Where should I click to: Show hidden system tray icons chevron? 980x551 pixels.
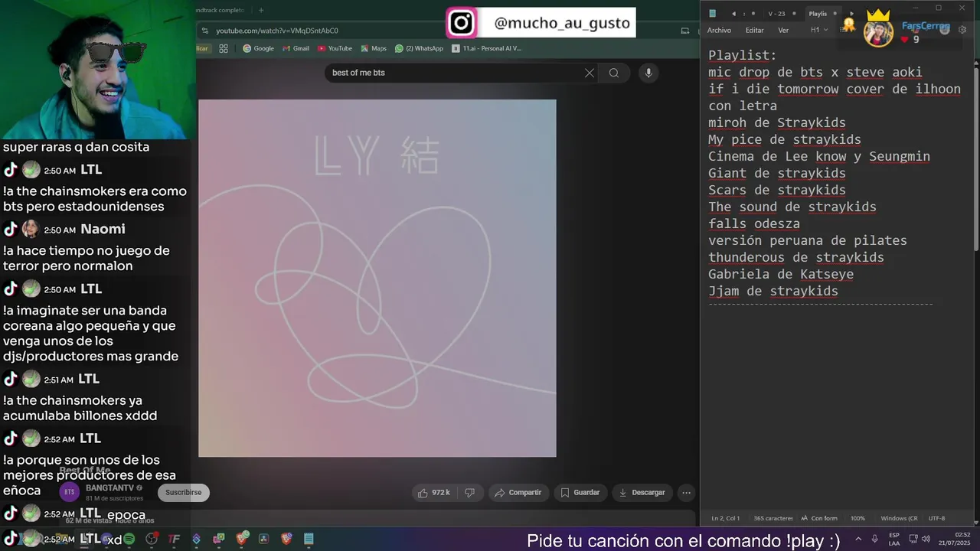pos(857,539)
